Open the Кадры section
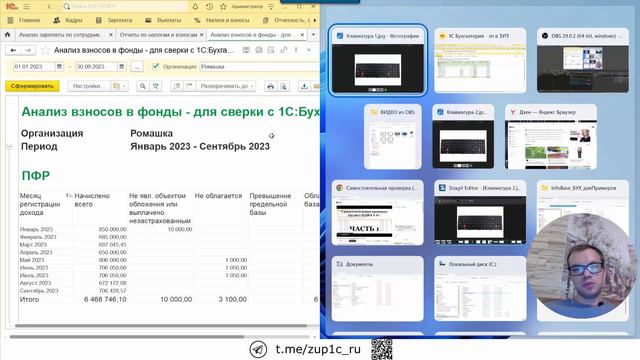The image size is (640, 360). point(68,20)
